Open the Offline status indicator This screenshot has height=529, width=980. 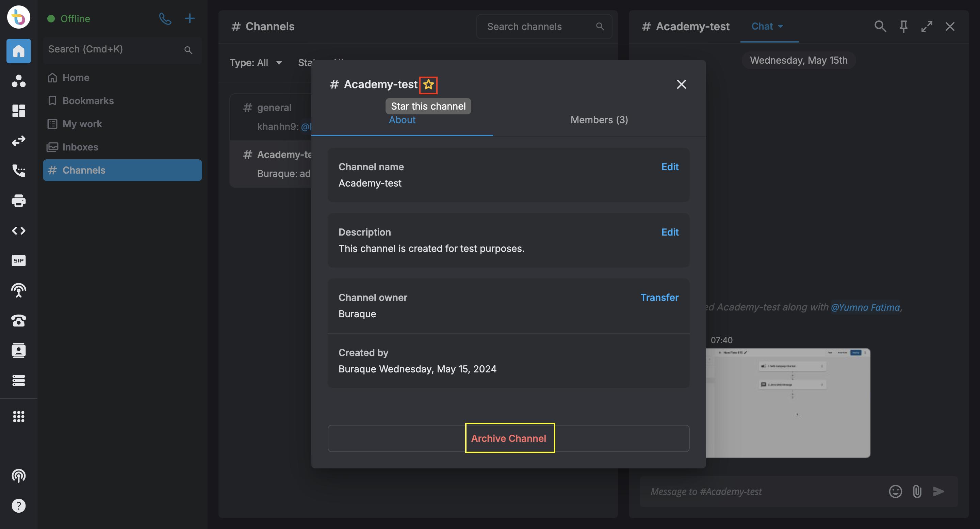coord(68,19)
